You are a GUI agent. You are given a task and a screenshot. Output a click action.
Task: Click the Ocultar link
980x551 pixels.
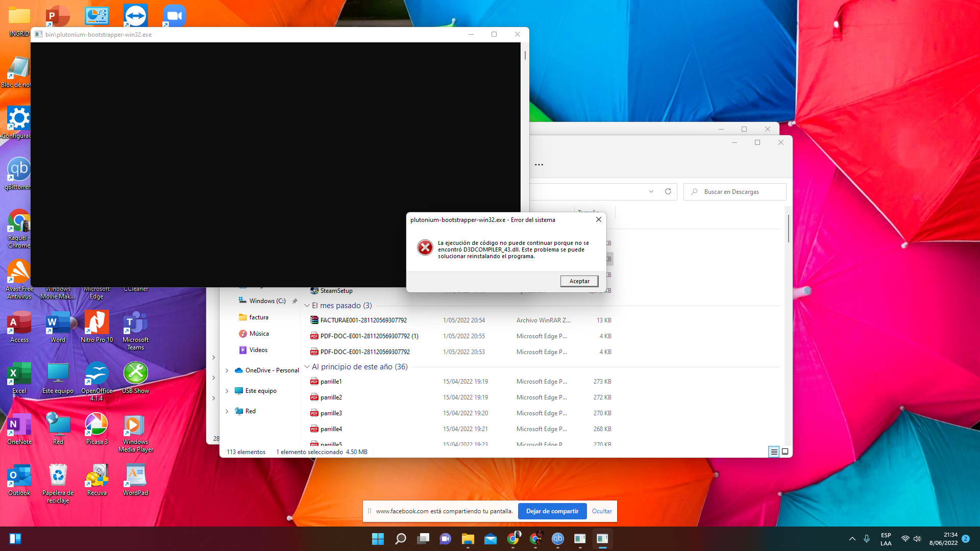[602, 511]
